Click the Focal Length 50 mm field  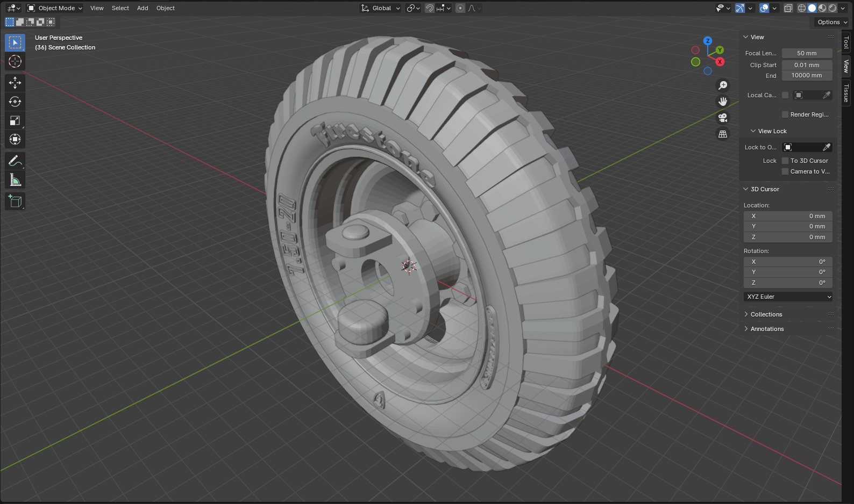(807, 53)
